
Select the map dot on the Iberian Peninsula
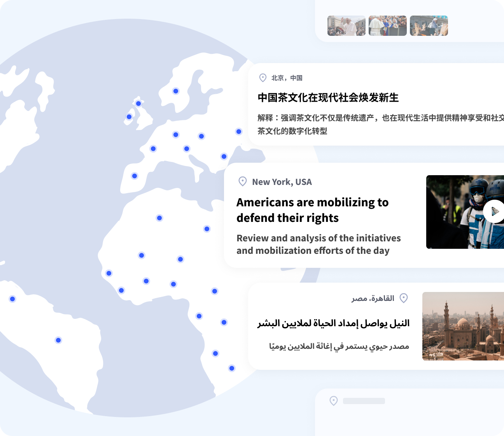point(135,176)
